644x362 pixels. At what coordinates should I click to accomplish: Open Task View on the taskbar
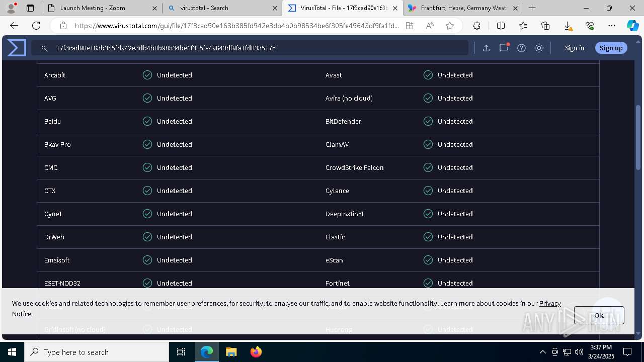(x=181, y=352)
